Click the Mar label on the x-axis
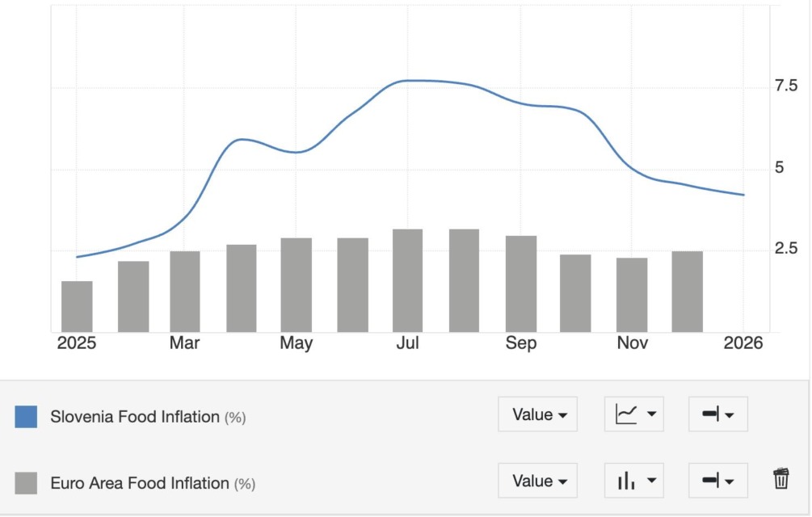812x517 pixels. click(x=184, y=343)
